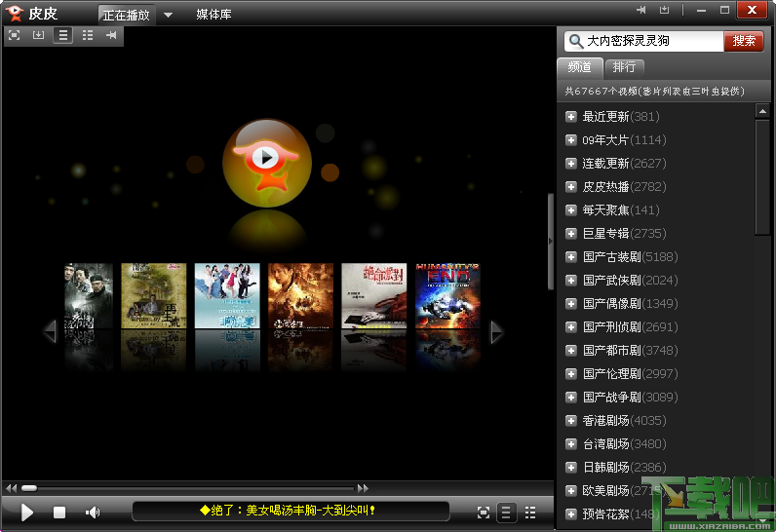The height and width of the screenshot is (532, 776).
Task: Switch to 媒体库 tab
Action: tap(213, 15)
